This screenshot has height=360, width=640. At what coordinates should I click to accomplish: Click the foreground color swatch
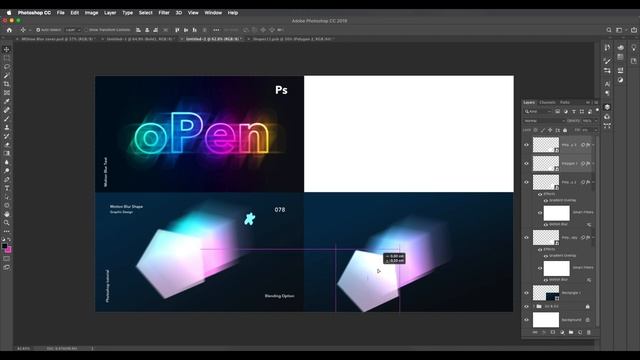(4, 246)
